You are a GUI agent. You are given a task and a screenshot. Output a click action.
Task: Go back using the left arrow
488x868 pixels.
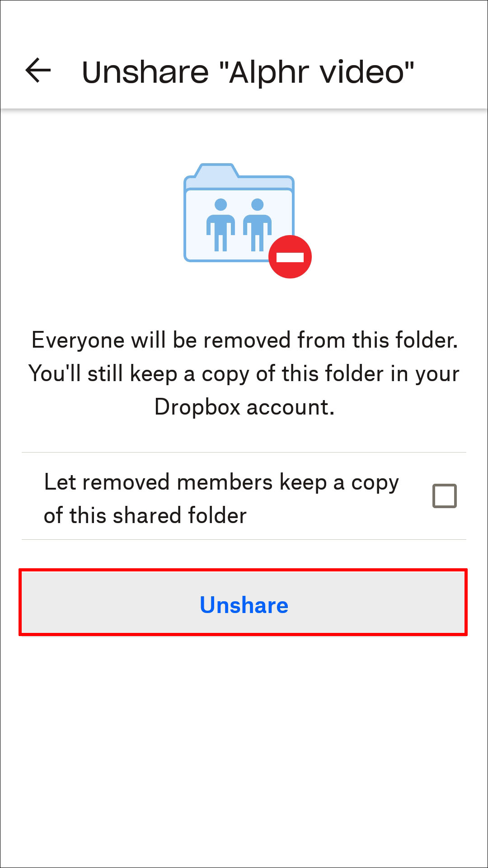38,71
